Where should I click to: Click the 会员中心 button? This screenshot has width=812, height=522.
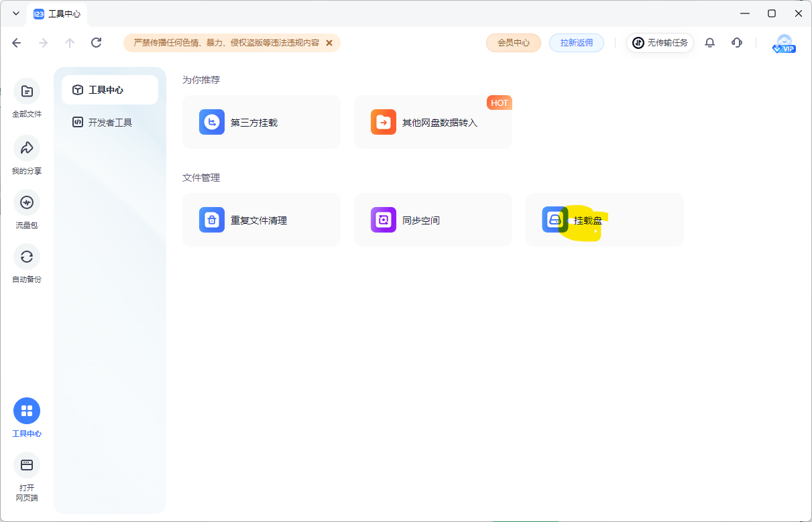click(513, 43)
